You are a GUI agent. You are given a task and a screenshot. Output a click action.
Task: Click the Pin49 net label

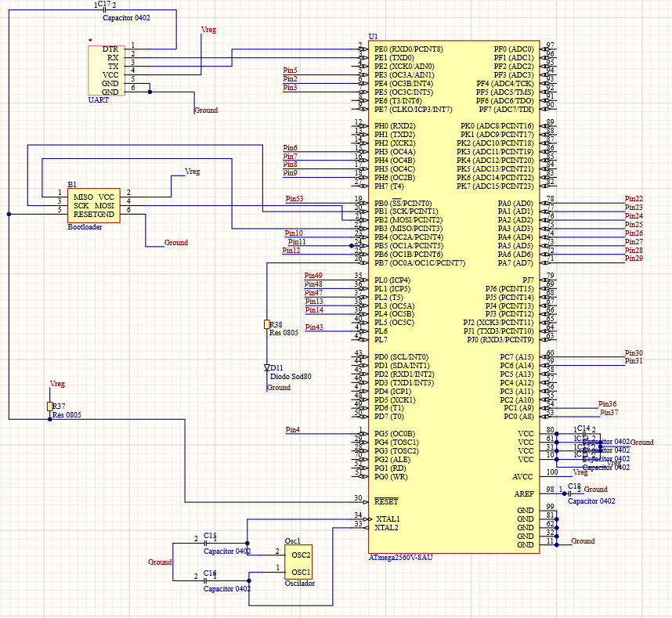click(x=313, y=275)
